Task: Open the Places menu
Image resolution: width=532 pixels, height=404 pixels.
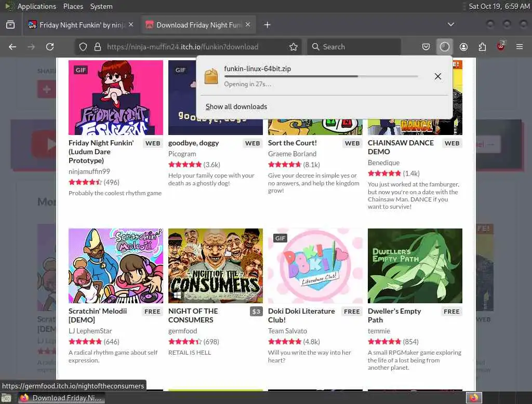Action: point(73,6)
